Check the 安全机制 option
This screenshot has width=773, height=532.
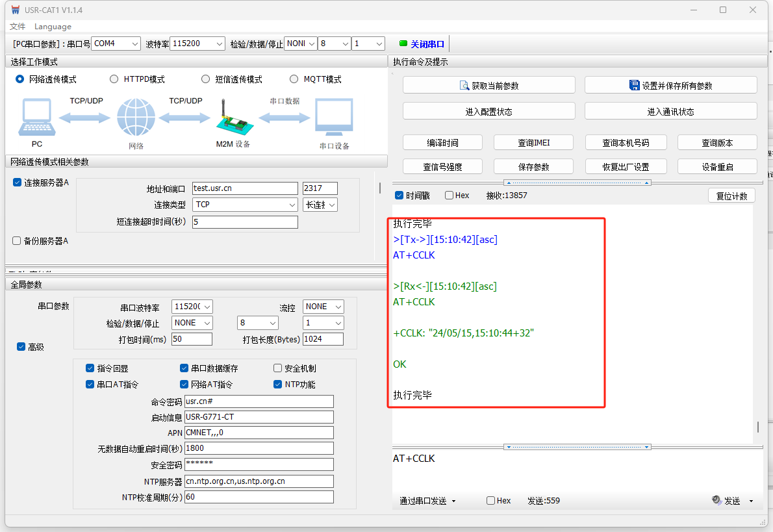point(278,368)
